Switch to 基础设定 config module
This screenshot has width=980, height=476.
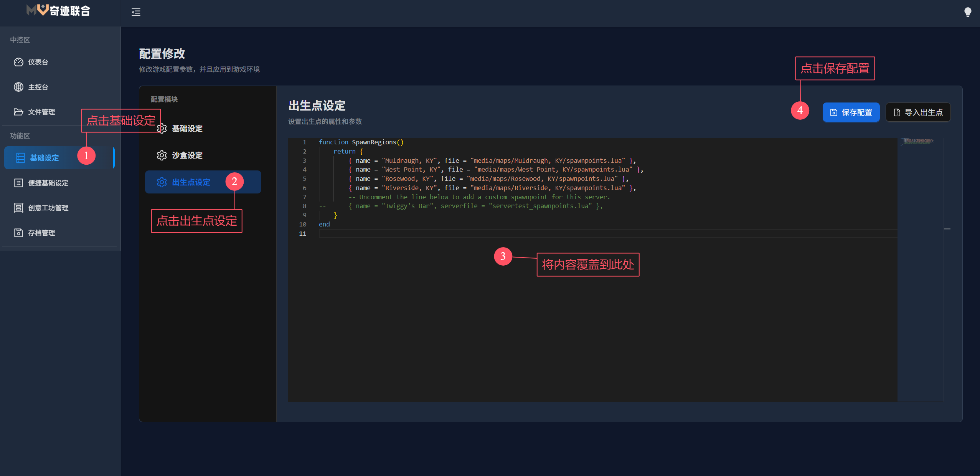[187, 129]
